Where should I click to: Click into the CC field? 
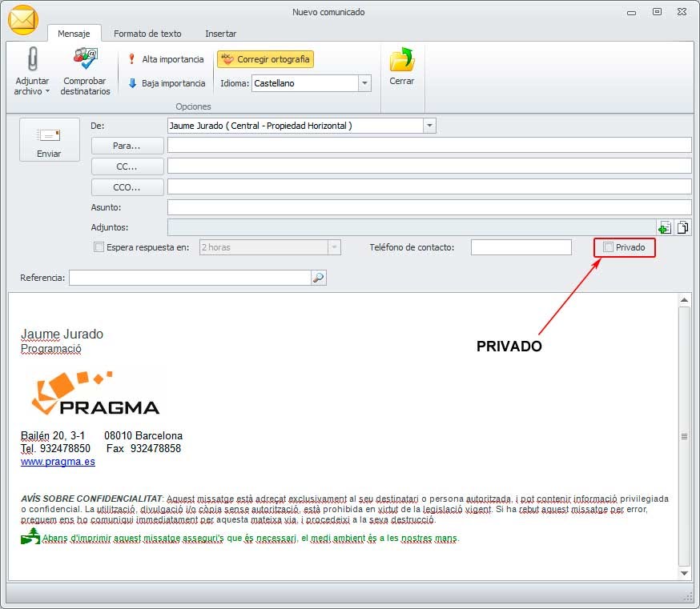(429, 166)
